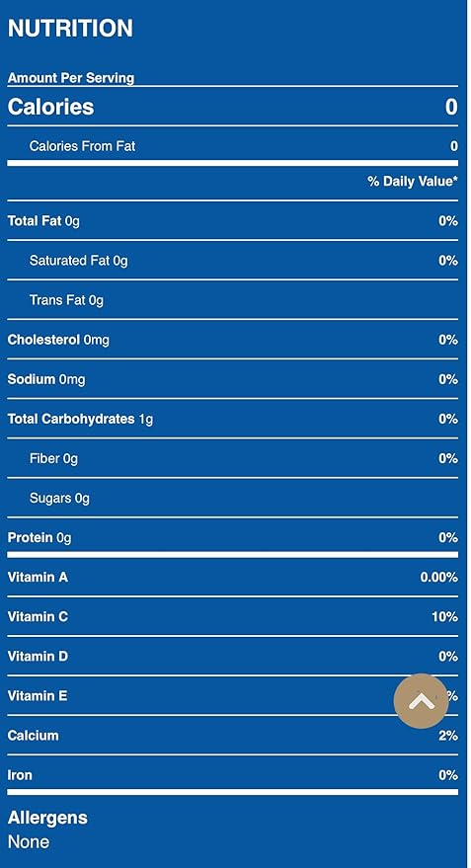Screen dimensions: 471x868
Task: Click the Allergens heading
Action: [x=47, y=818]
